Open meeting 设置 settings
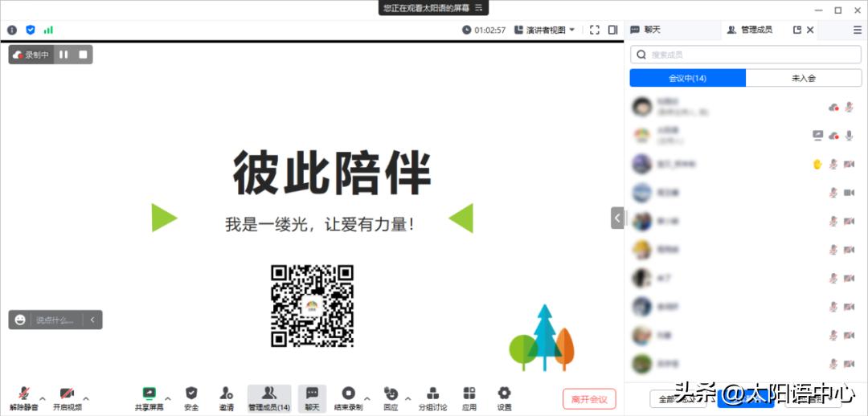Image resolution: width=868 pixels, height=416 pixels. point(504,399)
